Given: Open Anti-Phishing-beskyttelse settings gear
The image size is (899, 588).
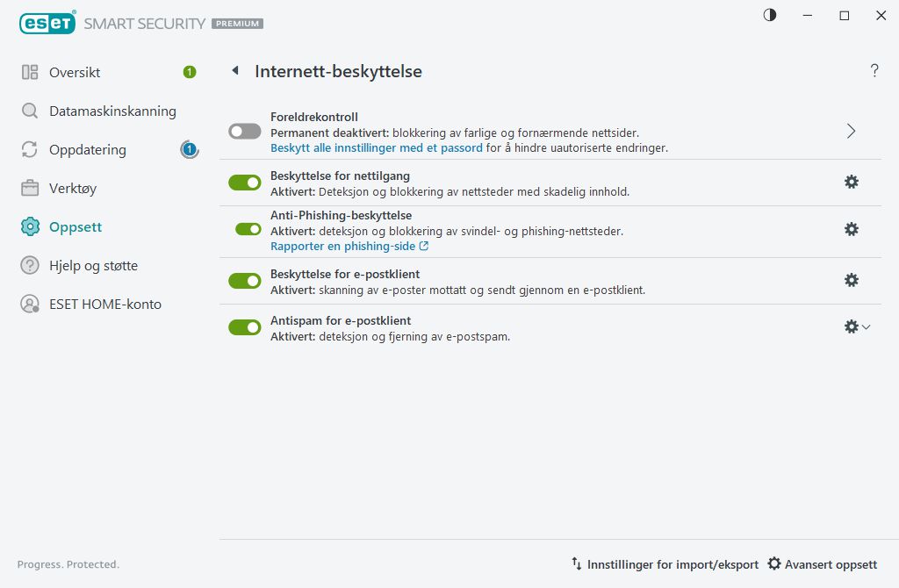Looking at the screenshot, I should (851, 229).
